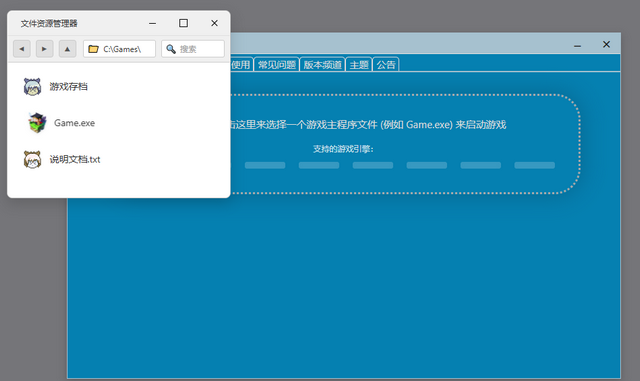Click the magnifier search icon
This screenshot has width=640, height=381.
(x=171, y=49)
